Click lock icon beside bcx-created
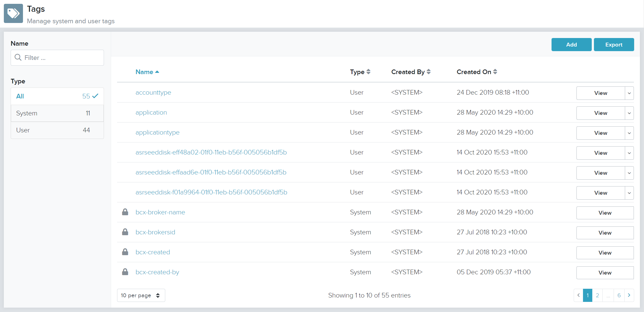The image size is (644, 312). click(125, 252)
